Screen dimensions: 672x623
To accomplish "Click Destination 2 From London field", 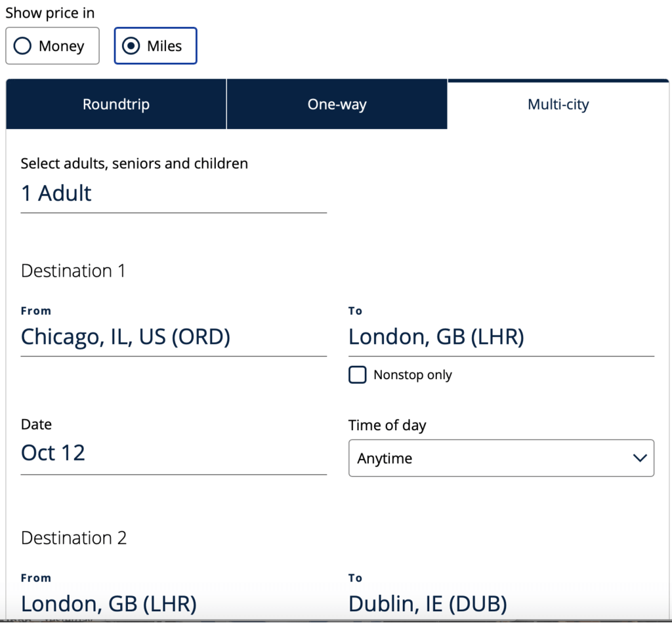I will pyautogui.click(x=173, y=603).
